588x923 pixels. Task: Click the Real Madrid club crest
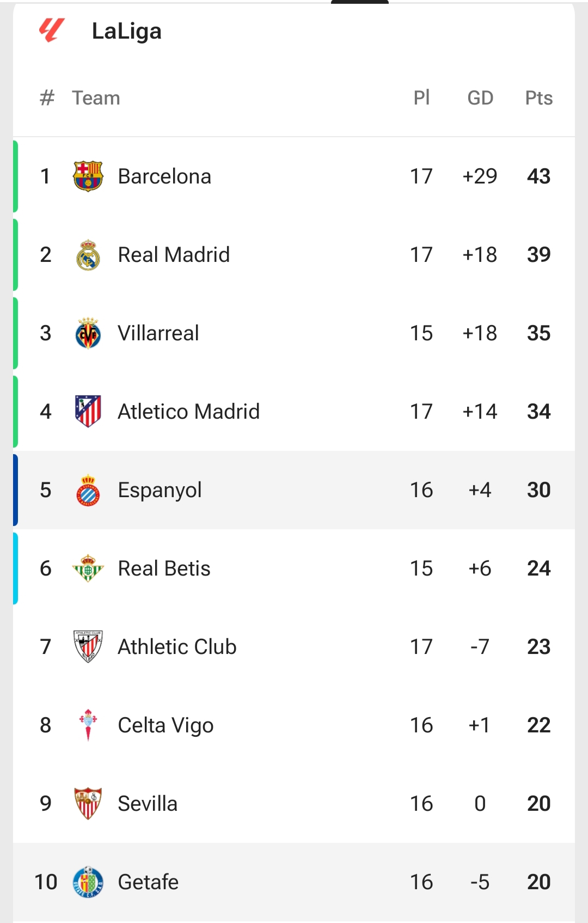(x=88, y=255)
